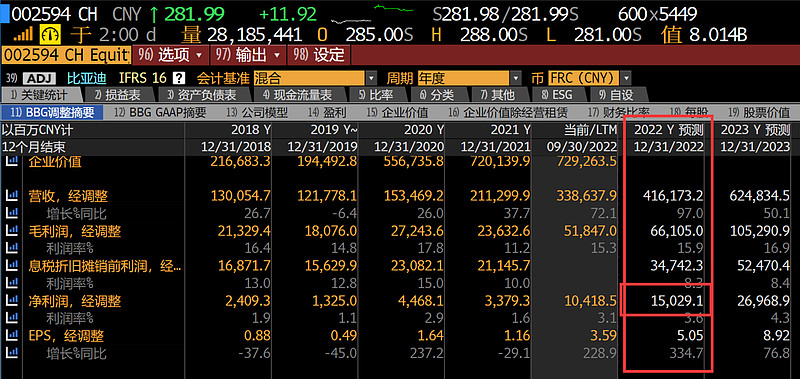Open chart icon for 增长%同比 row showing 26.7
The height and width of the screenshot is (379, 800).
click(x=12, y=213)
